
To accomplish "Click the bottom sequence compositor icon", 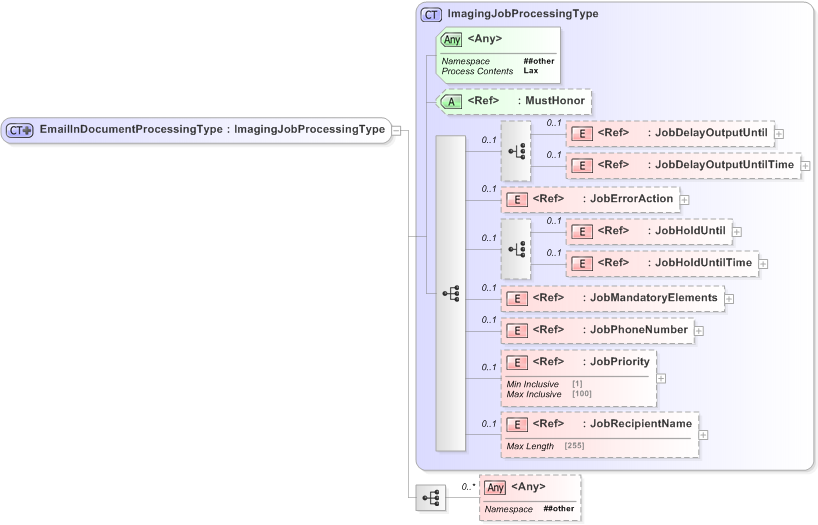I will pyautogui.click(x=432, y=497).
